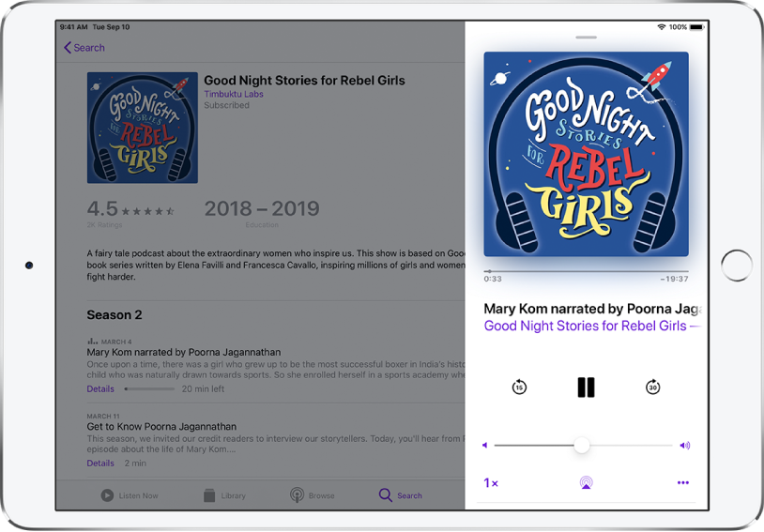Switch to the Search tab
Image resolution: width=764 pixels, height=532 pixels.
(401, 495)
